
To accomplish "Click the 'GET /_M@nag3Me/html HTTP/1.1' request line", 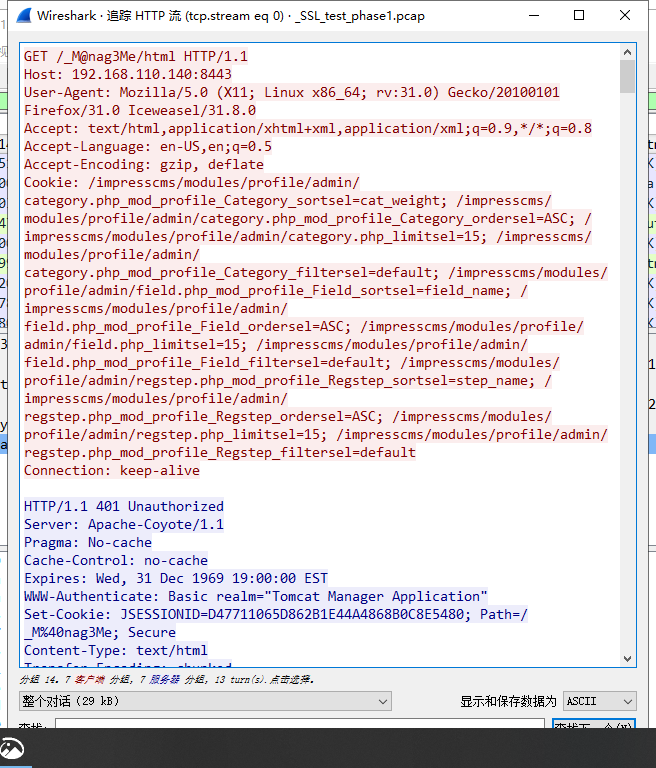I will coord(136,56).
